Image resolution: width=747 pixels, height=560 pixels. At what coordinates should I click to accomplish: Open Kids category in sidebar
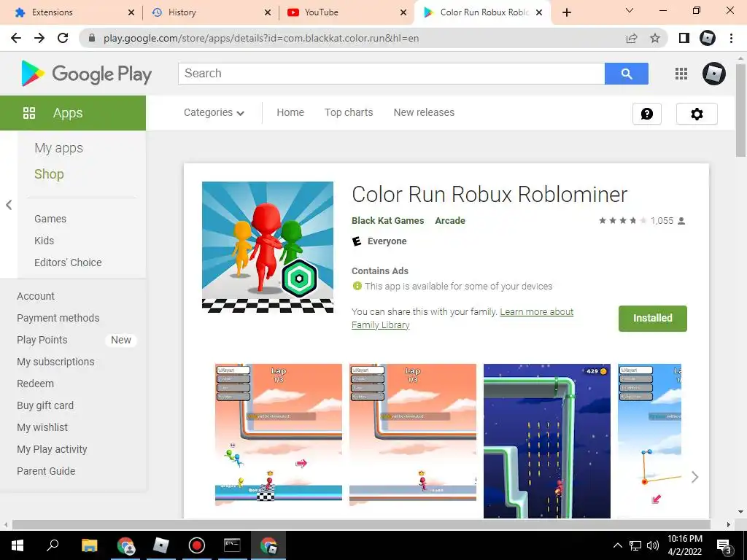[x=44, y=241]
